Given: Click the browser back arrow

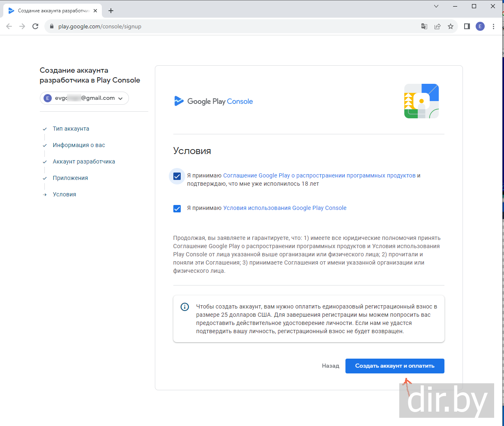Looking at the screenshot, I should pos(9,26).
